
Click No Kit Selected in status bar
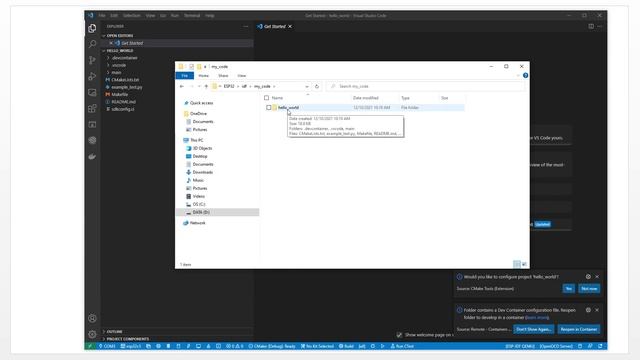pyautogui.click(x=317, y=346)
